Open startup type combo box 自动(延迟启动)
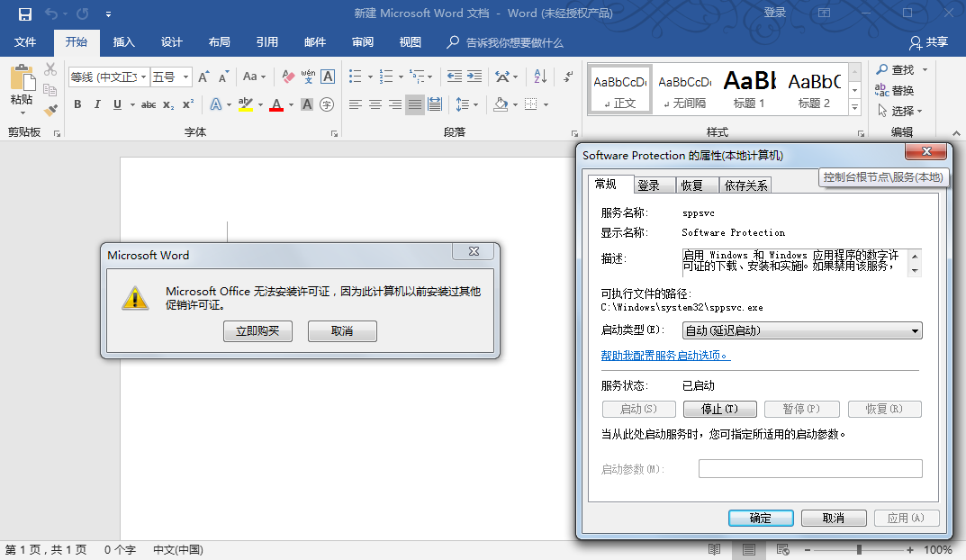The width and height of the screenshot is (966, 560). 802,330
